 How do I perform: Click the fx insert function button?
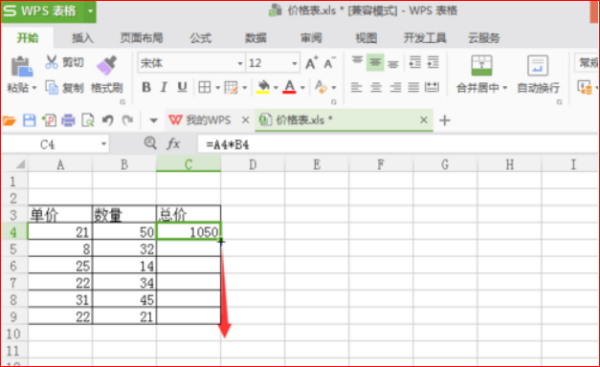click(x=173, y=144)
